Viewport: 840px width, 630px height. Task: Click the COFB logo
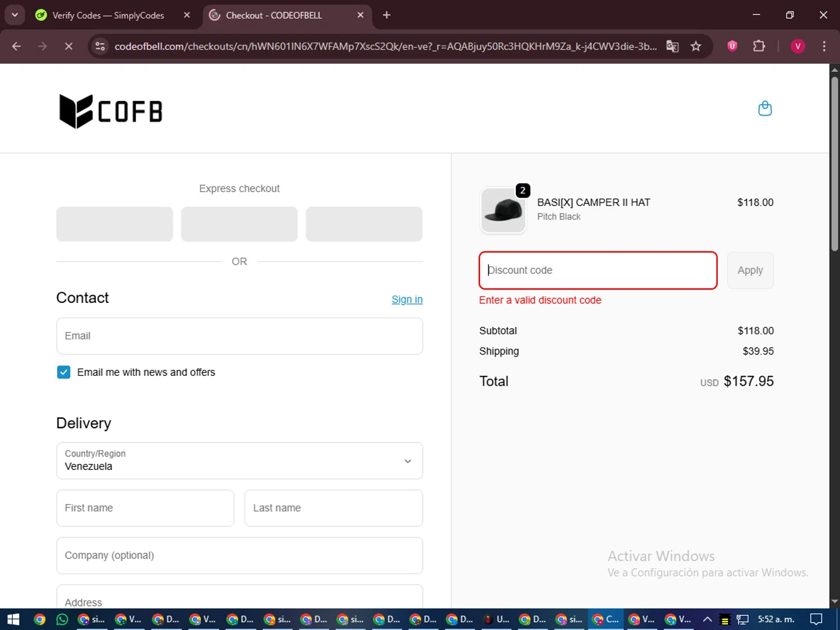pos(111,111)
